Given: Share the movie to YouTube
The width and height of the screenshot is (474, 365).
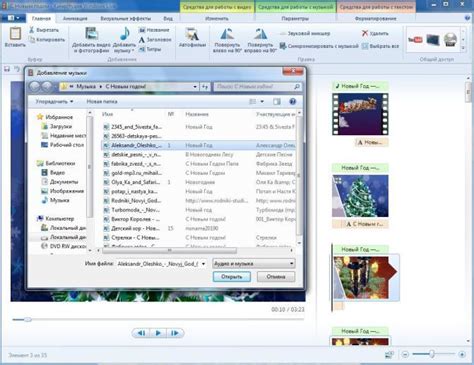Looking at the screenshot, I should tap(415, 40).
